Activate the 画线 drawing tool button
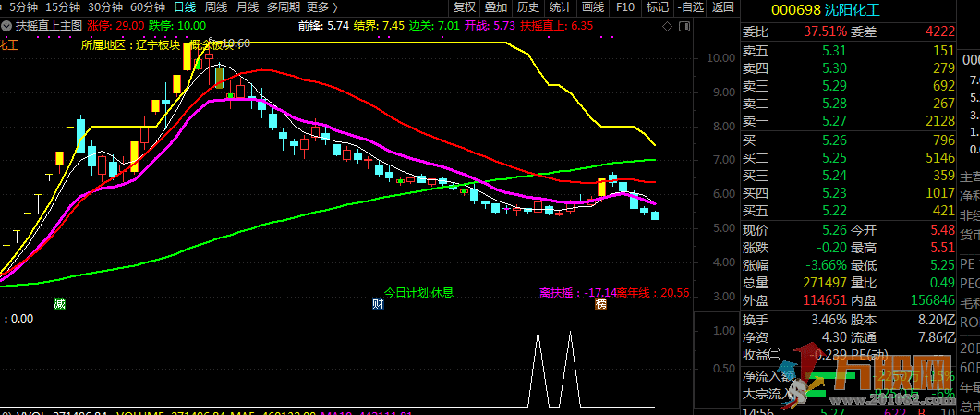980x415 pixels. point(592,7)
